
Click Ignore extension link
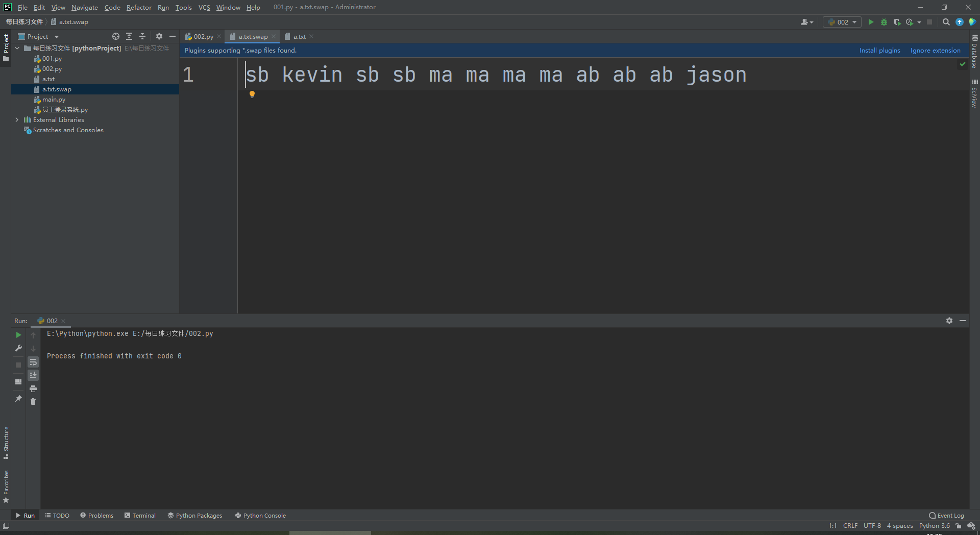click(x=935, y=51)
